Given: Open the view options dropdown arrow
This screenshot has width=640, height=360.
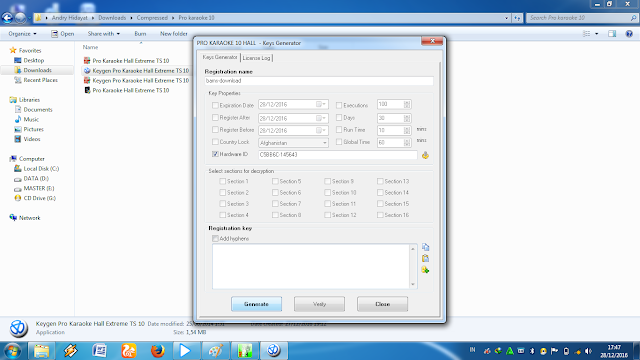Looking at the screenshot, I should tap(596, 34).
